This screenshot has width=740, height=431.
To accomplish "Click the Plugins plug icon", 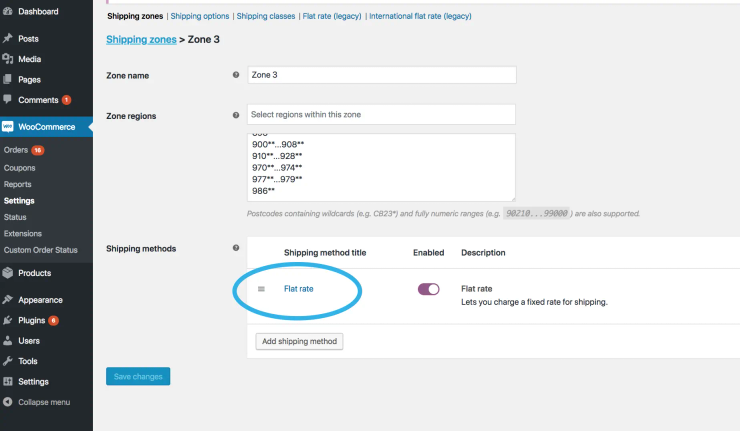I will pyautogui.click(x=8, y=321).
